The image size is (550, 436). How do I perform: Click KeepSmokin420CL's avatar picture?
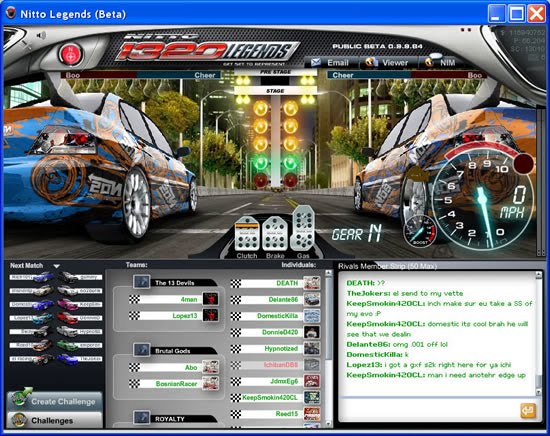(x=312, y=398)
